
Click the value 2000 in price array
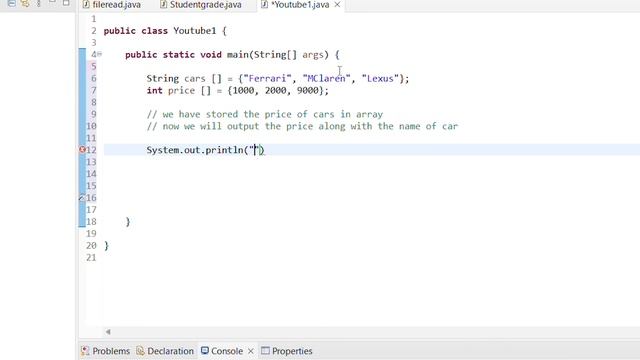coord(276,90)
